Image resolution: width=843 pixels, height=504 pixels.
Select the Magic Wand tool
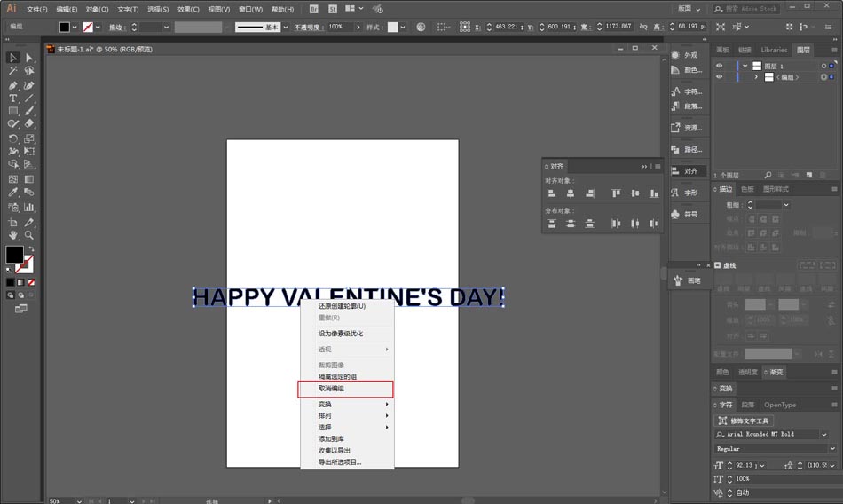pyautogui.click(x=13, y=71)
